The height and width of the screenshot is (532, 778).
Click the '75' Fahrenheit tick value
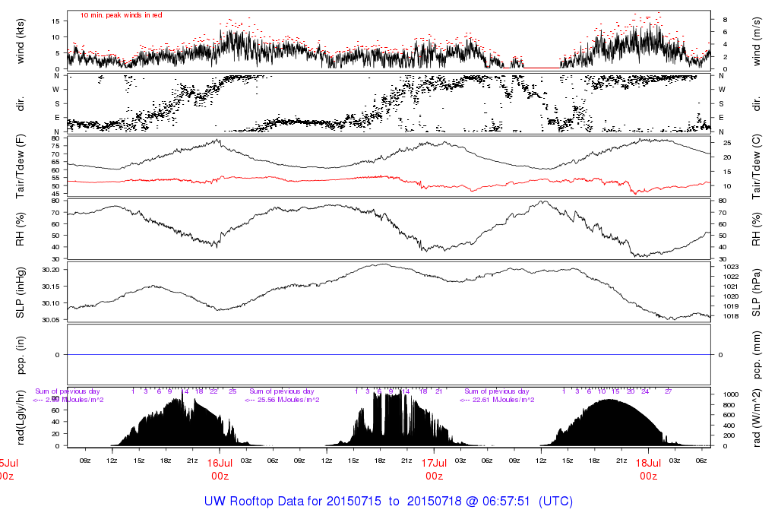[55, 146]
